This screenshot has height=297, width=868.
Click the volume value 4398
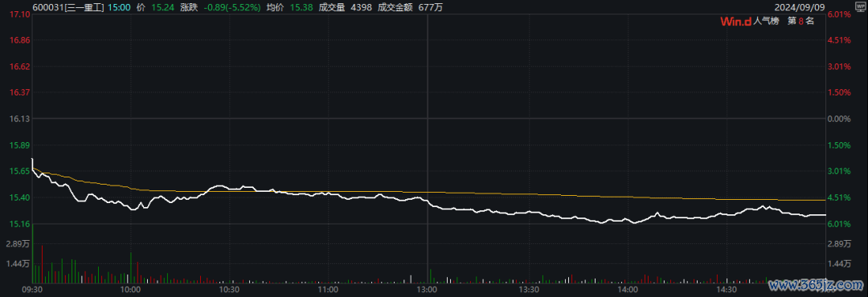[x=361, y=7]
